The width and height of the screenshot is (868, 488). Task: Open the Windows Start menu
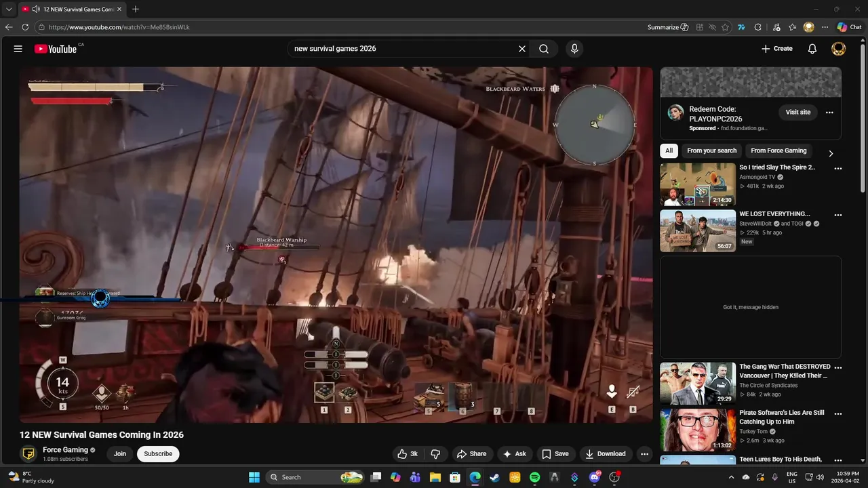coord(254,477)
